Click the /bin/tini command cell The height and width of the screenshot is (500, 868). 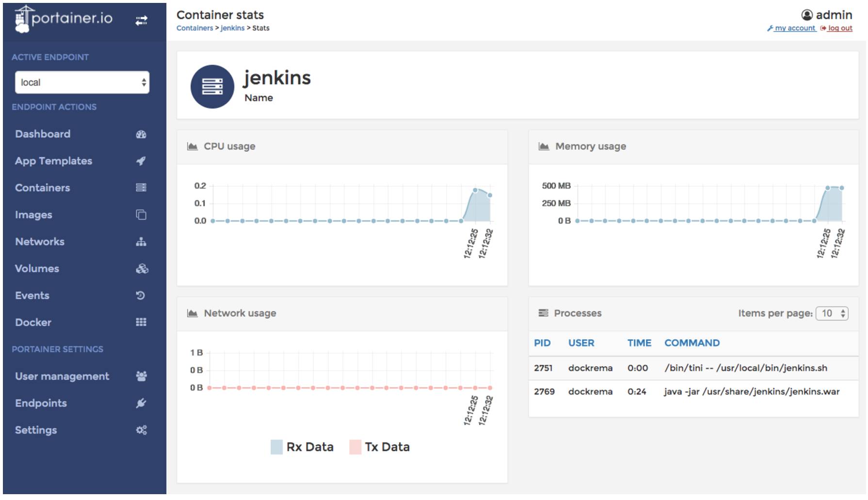[746, 368]
